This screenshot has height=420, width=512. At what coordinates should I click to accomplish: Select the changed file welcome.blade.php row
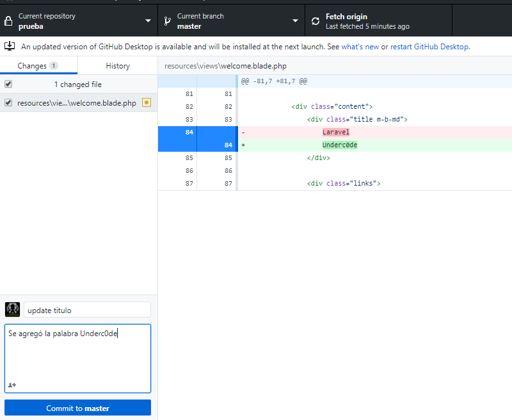point(79,102)
